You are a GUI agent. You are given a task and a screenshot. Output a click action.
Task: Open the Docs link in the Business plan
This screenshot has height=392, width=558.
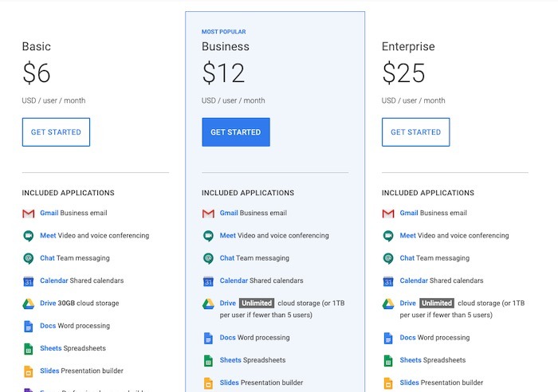227,338
